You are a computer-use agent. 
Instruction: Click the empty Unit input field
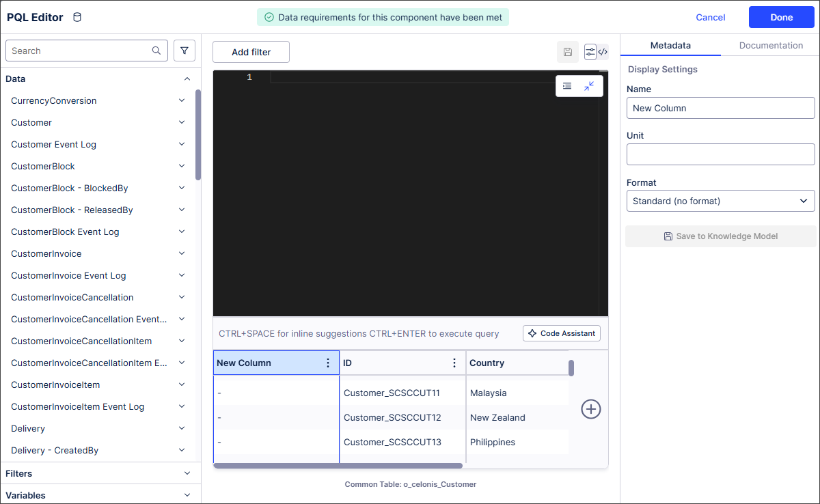[x=721, y=154]
